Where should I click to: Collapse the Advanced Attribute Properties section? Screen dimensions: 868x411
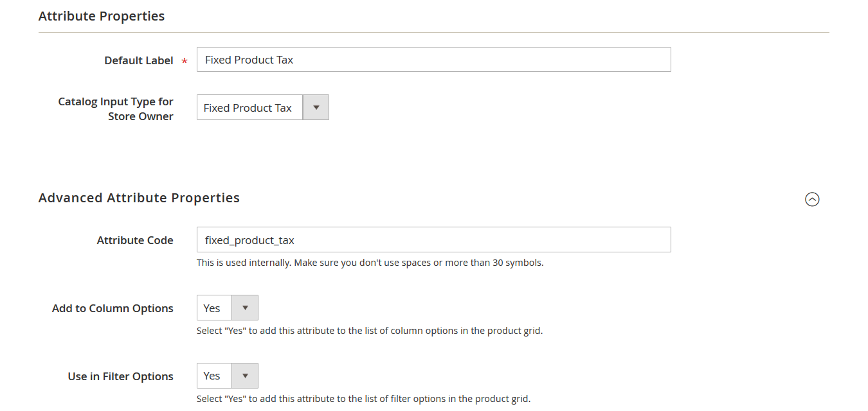pos(812,200)
